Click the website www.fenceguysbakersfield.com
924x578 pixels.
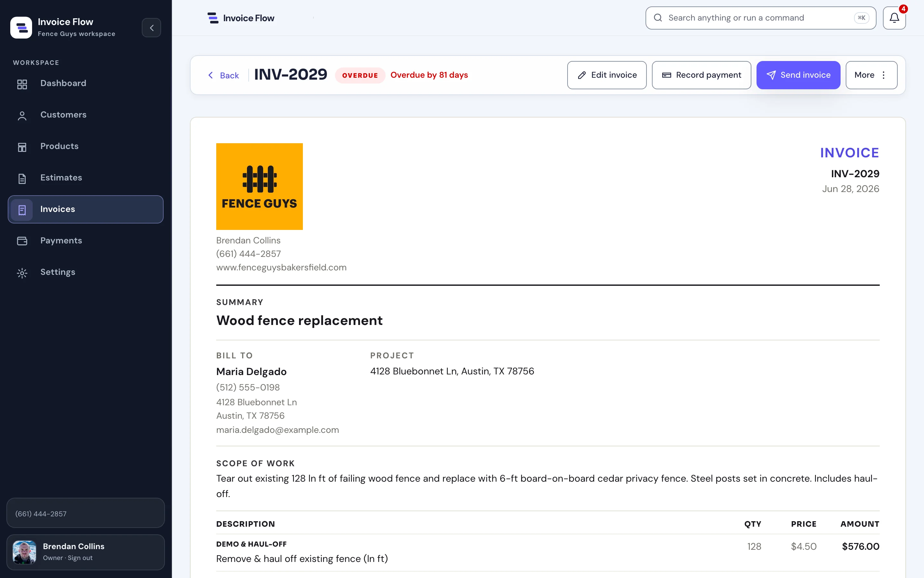281,267
